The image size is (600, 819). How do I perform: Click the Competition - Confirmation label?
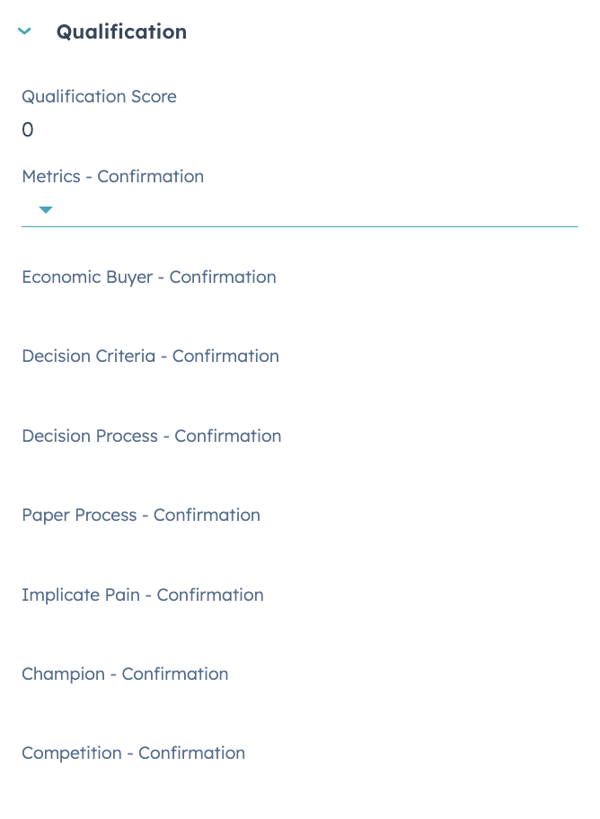click(133, 753)
